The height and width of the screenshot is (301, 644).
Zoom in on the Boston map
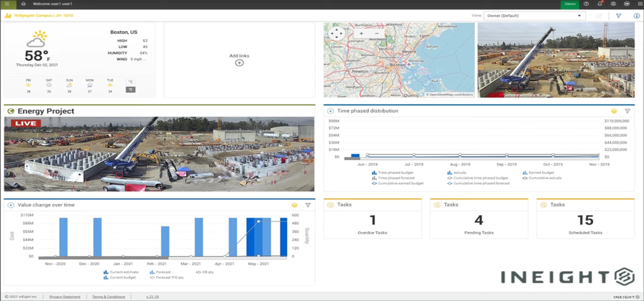[361, 33]
